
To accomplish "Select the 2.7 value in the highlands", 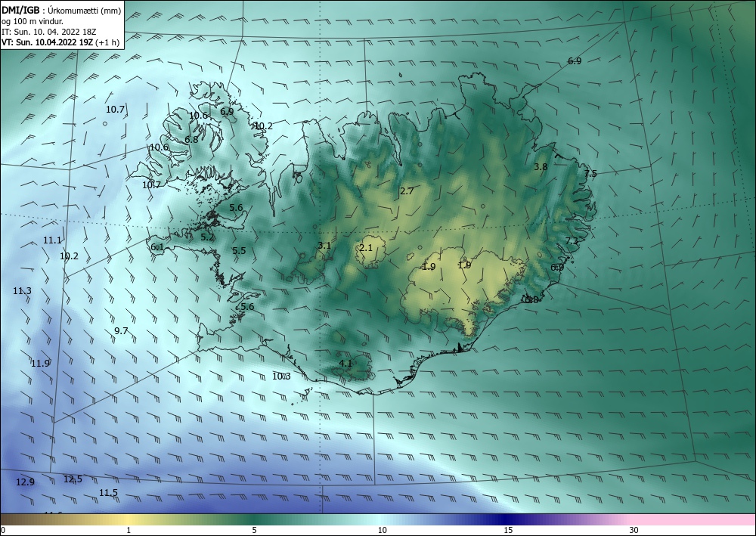I will (407, 191).
